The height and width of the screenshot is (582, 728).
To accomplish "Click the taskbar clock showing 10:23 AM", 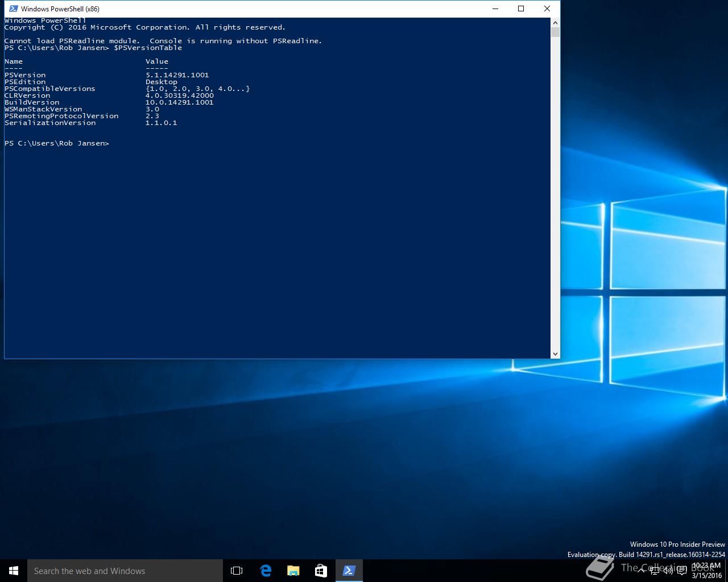I will [706, 571].
